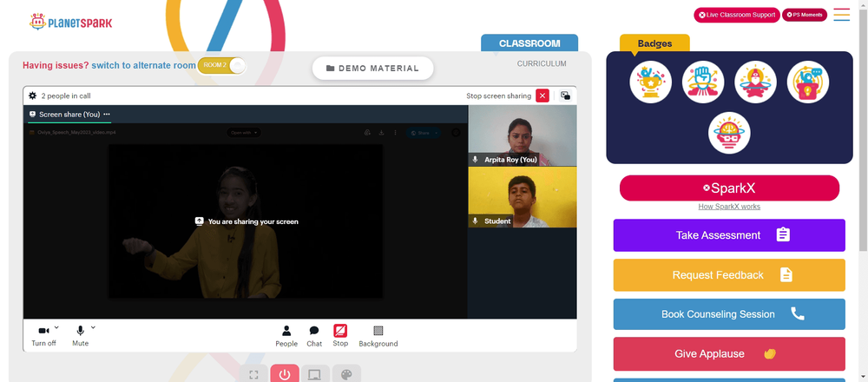The image size is (868, 382).
Task: Toggle the ROOM 2 alternate room switch
Action: 221,65
